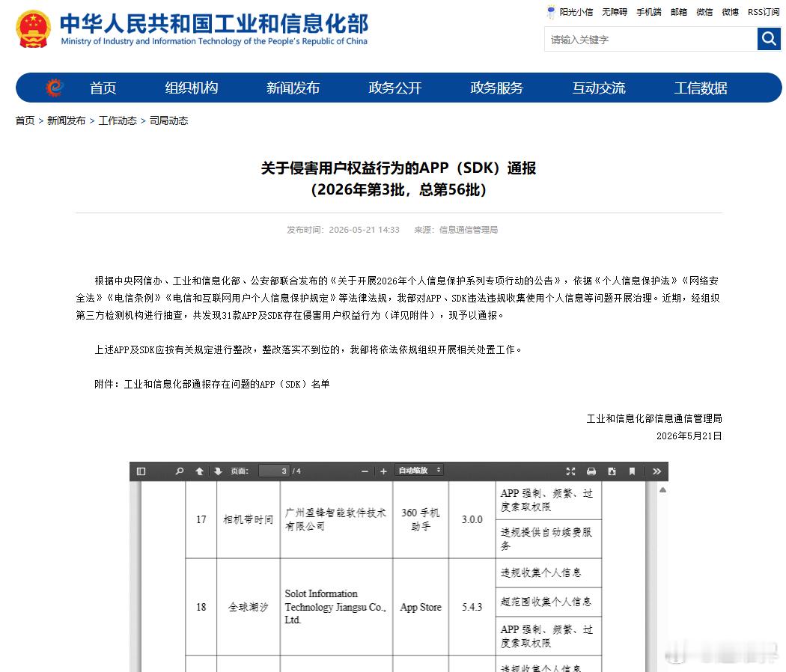This screenshot has height=672, width=786.
Task: Click the 阳光小信 assistant icon
Action: click(551, 11)
